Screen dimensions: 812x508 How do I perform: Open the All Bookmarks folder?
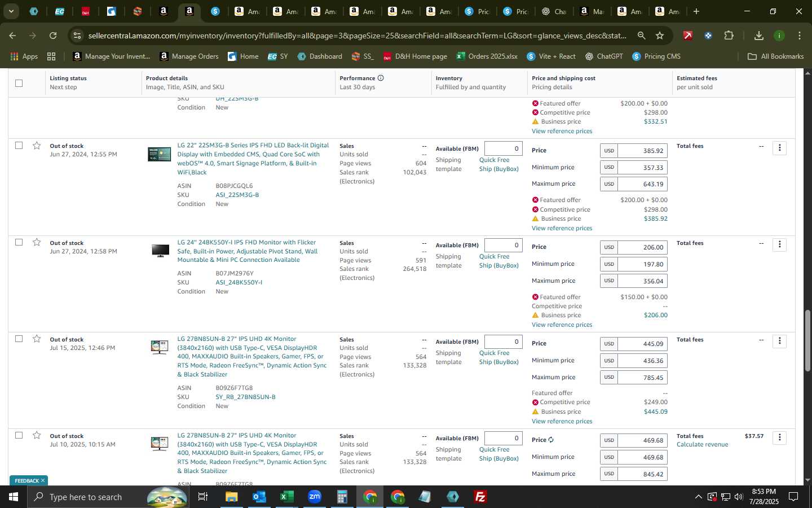click(775, 56)
